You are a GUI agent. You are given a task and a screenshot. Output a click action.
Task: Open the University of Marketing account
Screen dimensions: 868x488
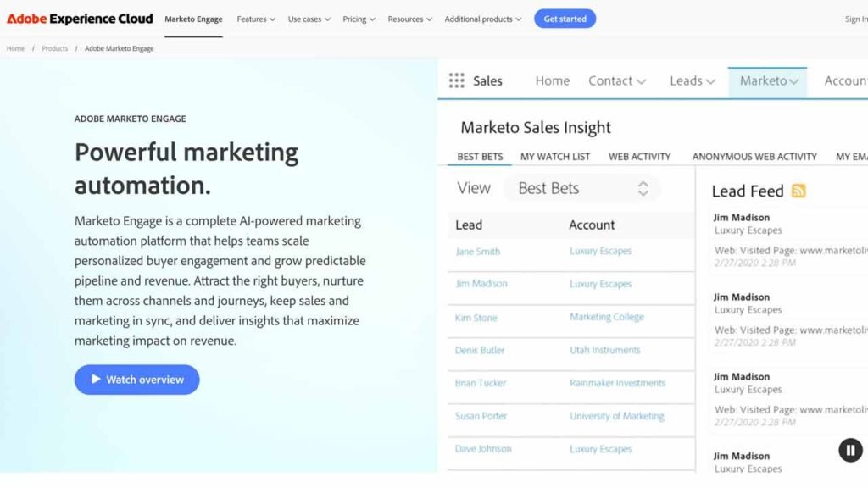tap(617, 416)
